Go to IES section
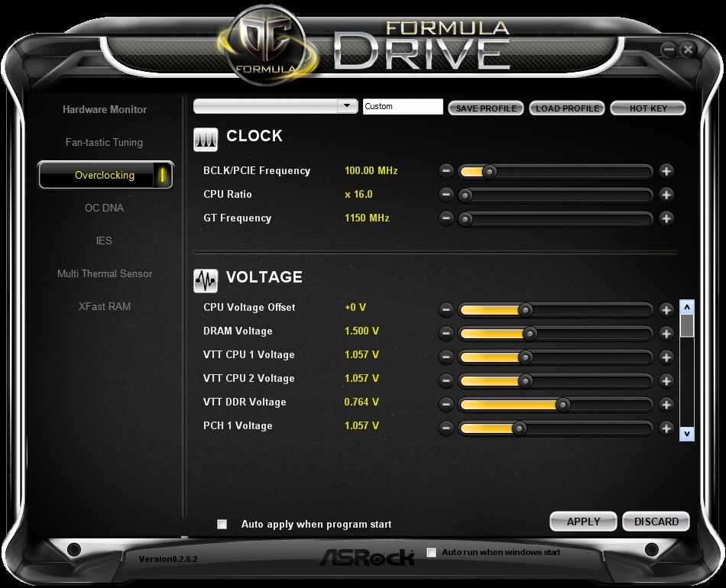 [104, 241]
